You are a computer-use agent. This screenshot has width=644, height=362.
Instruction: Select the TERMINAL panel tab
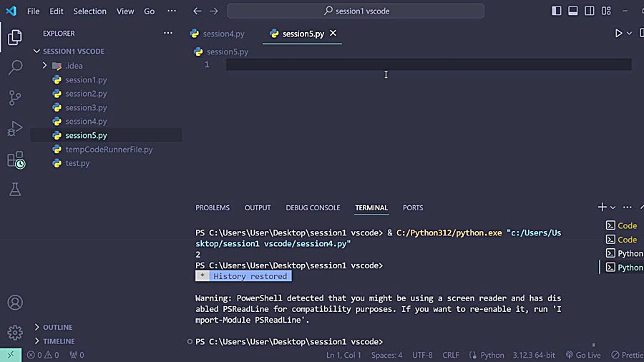coord(371,207)
